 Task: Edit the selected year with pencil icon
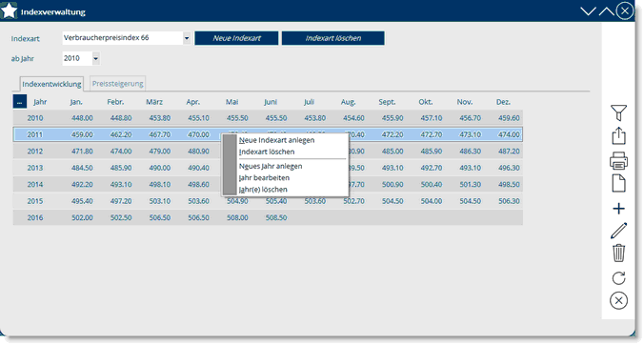(x=618, y=231)
